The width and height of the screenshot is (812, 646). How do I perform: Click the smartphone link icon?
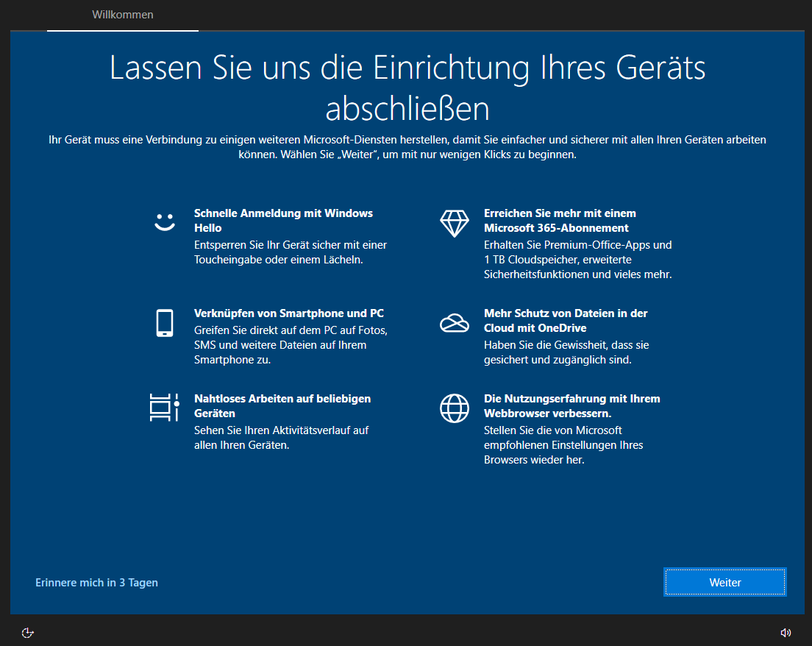tap(165, 323)
